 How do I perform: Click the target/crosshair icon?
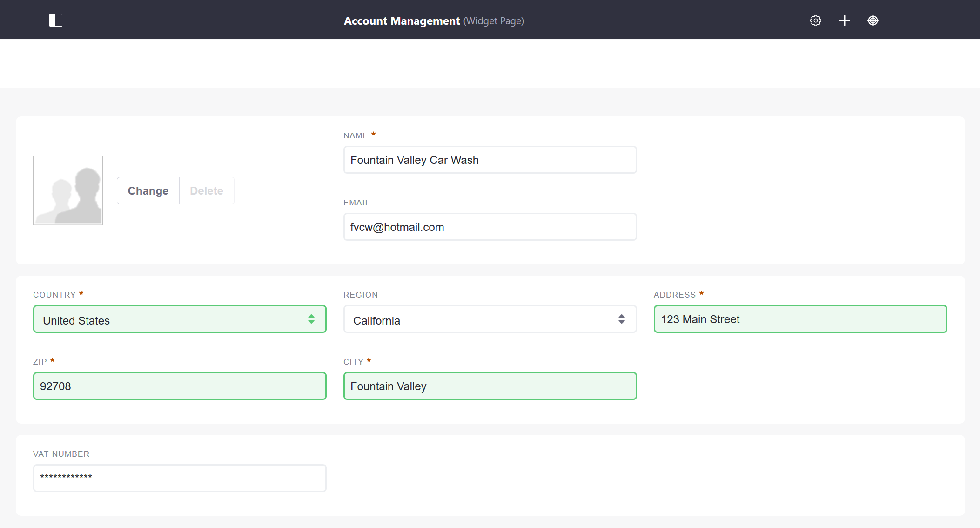(x=873, y=20)
